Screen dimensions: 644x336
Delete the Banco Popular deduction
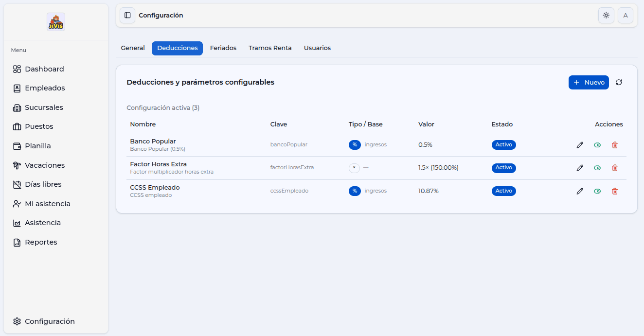coord(615,145)
